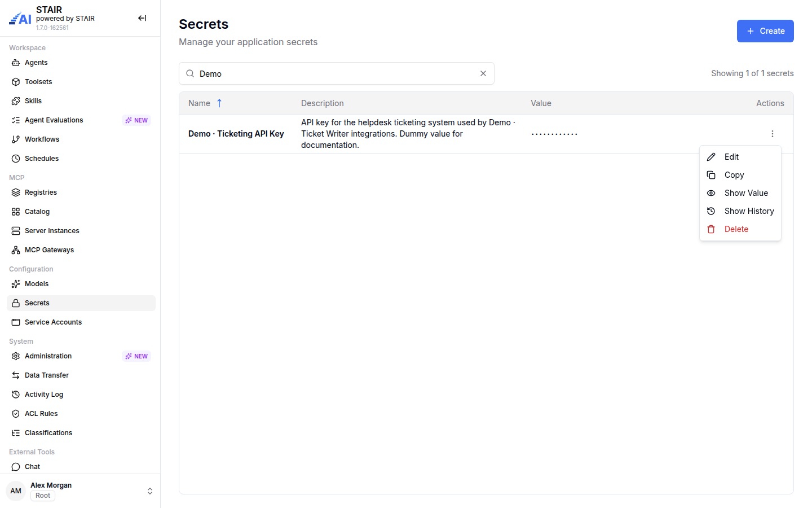
Task: Click the Schedules clock icon
Action: click(x=16, y=159)
